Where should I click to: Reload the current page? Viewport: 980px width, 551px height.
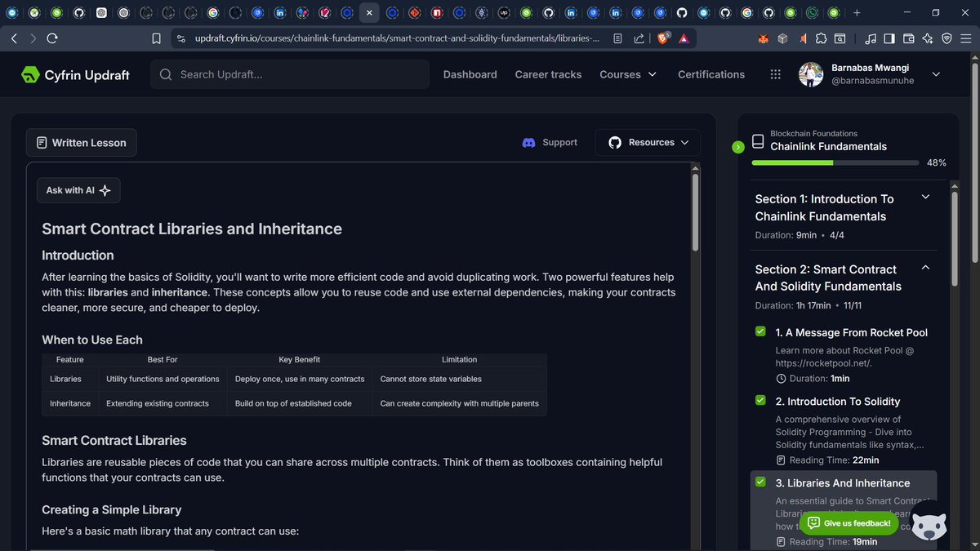(52, 38)
